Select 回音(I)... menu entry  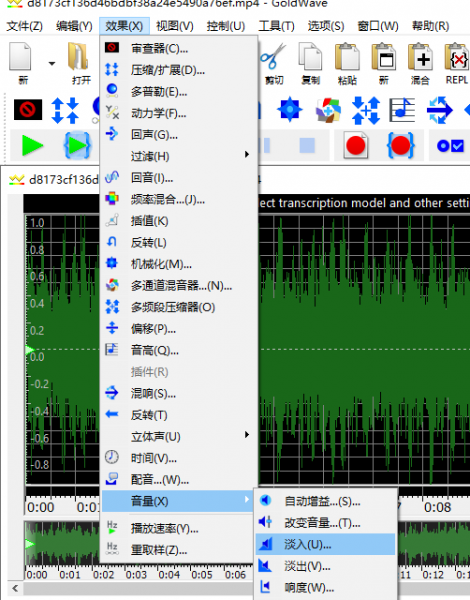click(x=179, y=178)
